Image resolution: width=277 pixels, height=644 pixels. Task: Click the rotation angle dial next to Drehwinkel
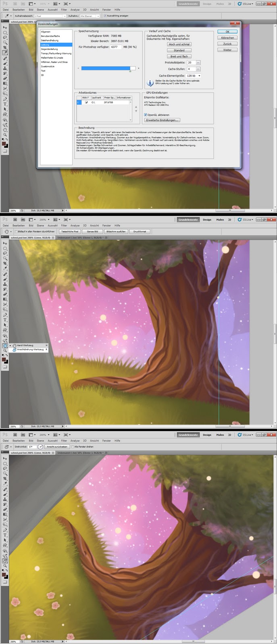40,447
